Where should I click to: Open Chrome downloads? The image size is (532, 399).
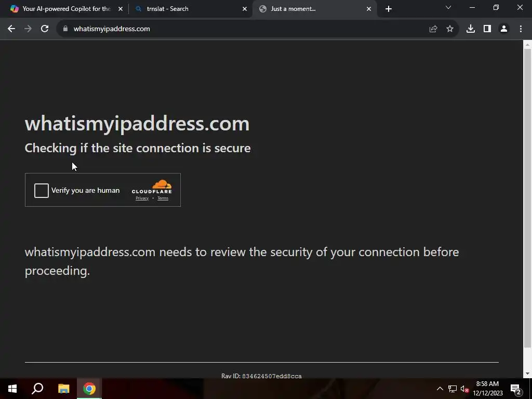tap(471, 29)
